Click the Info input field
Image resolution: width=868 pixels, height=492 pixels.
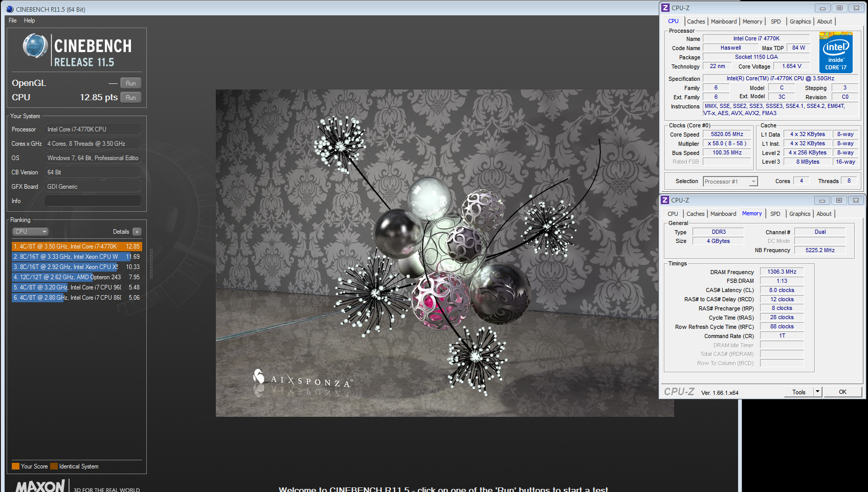[x=93, y=201]
